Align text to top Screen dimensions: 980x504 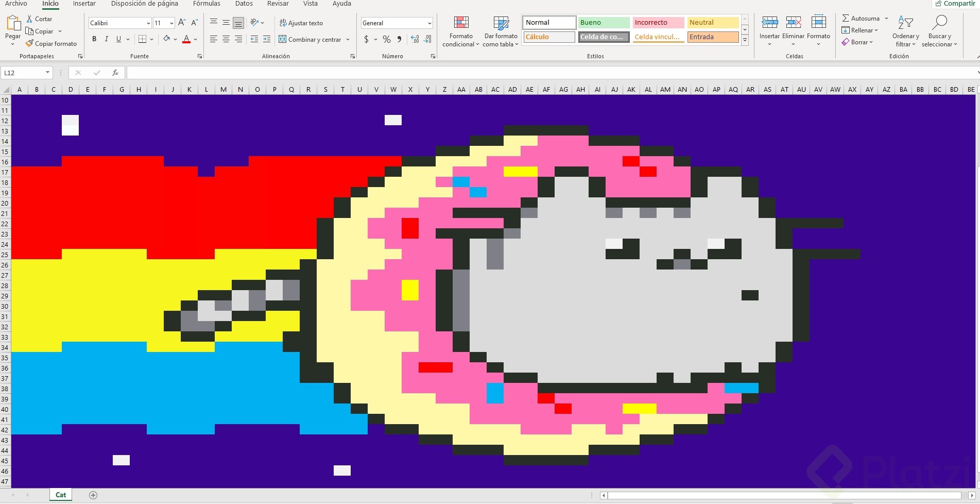(214, 22)
